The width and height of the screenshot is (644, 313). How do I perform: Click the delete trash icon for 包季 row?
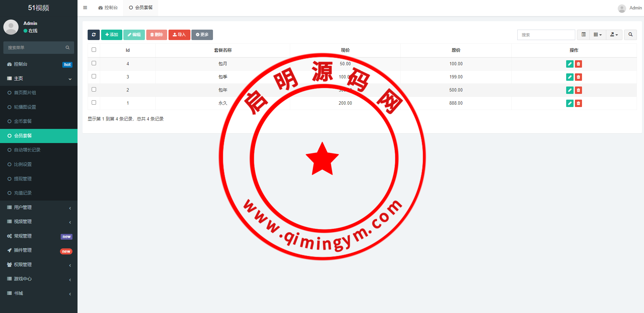pyautogui.click(x=578, y=77)
